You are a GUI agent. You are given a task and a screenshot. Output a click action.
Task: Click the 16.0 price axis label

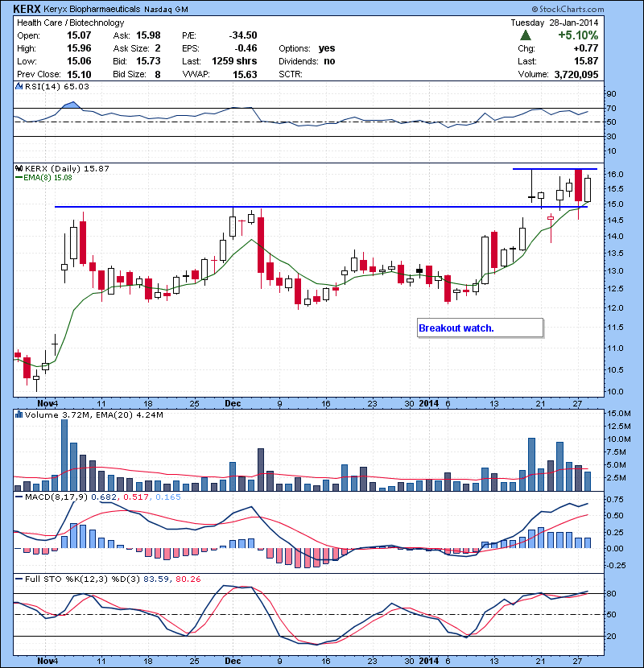(x=615, y=174)
